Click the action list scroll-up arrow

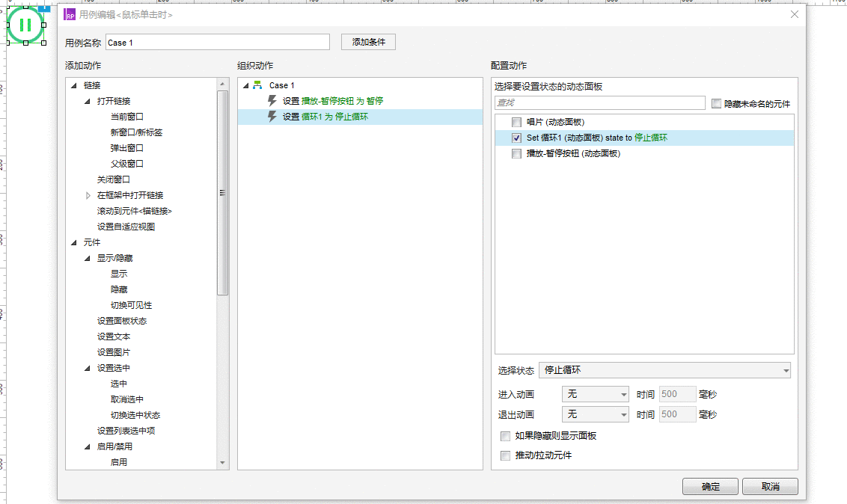pos(222,84)
